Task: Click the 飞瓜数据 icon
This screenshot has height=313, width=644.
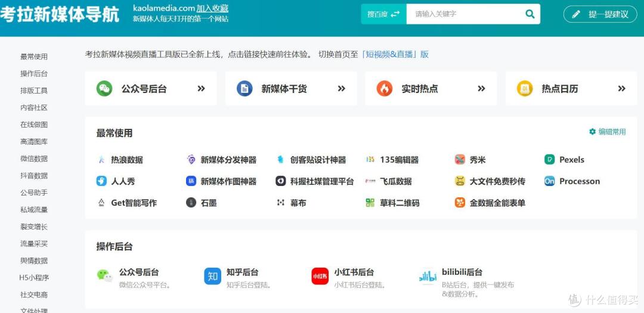Action: pyautogui.click(x=370, y=181)
